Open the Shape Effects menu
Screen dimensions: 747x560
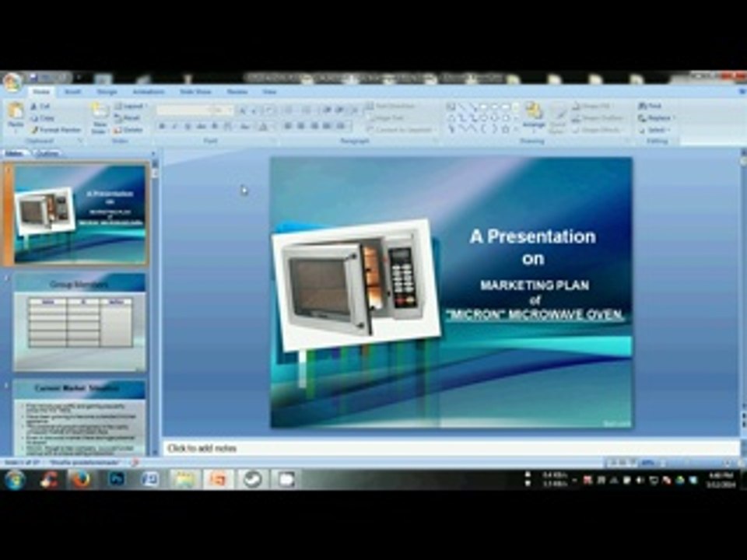tap(597, 130)
